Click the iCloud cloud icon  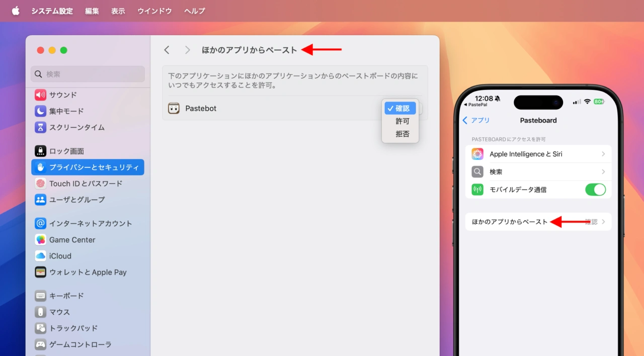40,256
